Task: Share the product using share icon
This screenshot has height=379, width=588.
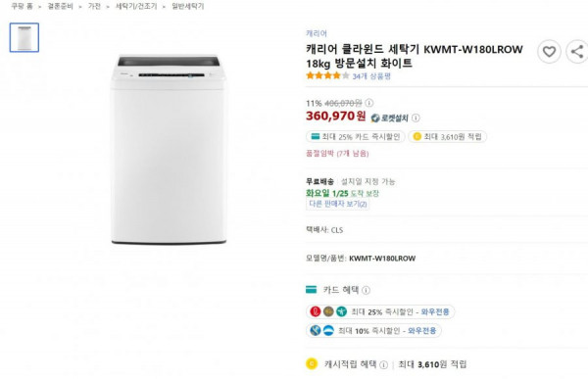Action: 577,52
